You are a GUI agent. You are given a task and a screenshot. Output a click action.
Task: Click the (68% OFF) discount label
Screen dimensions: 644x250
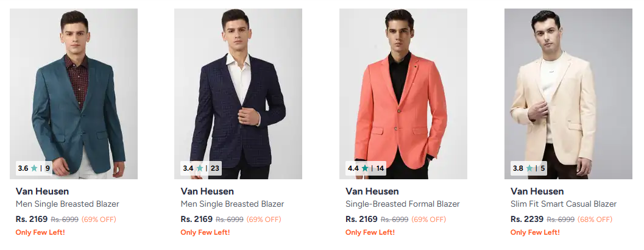594,220
